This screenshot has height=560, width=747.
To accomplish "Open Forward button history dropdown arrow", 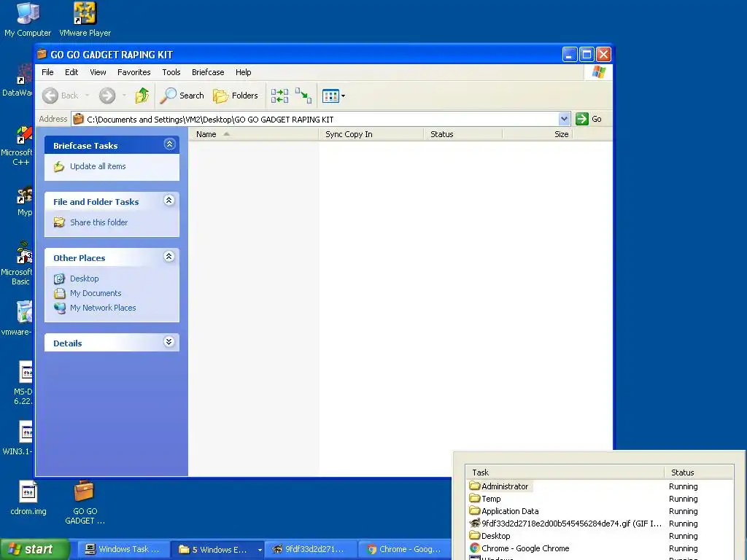I will pyautogui.click(x=124, y=96).
